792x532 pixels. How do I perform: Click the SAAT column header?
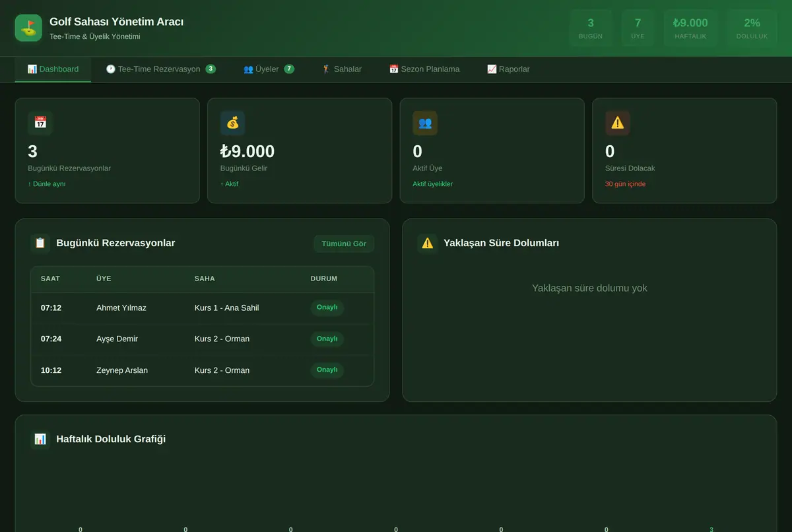tap(50, 279)
